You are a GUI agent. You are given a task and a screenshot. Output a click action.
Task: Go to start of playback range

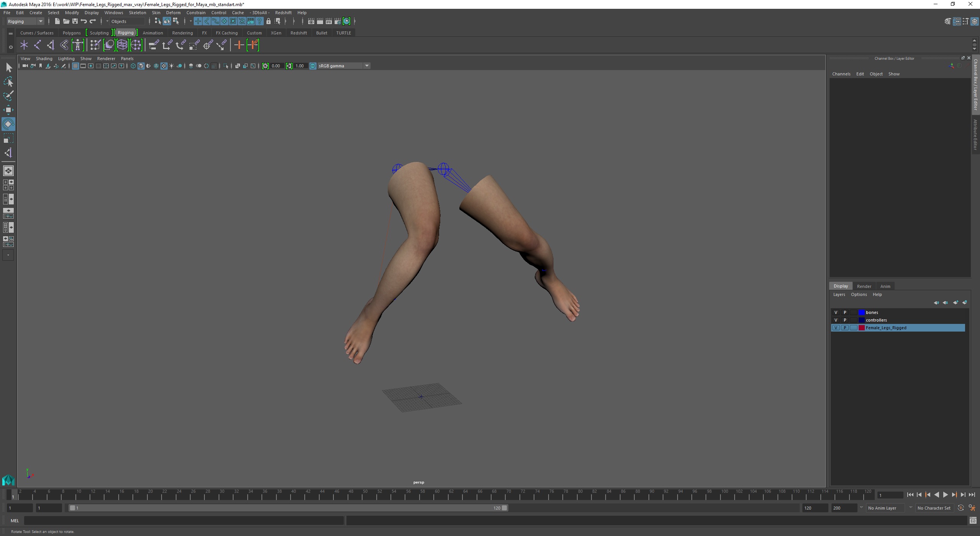pos(910,495)
